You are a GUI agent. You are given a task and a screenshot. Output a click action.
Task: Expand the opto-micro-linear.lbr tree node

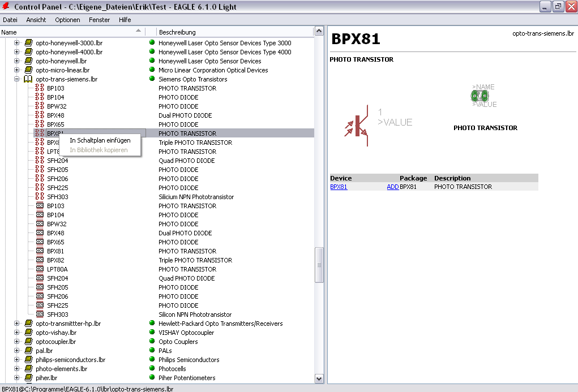tap(16, 70)
